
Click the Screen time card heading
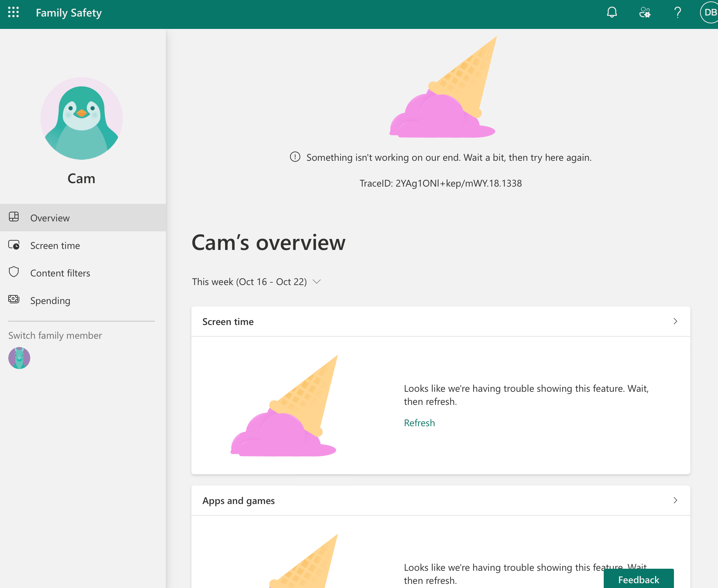pos(228,322)
